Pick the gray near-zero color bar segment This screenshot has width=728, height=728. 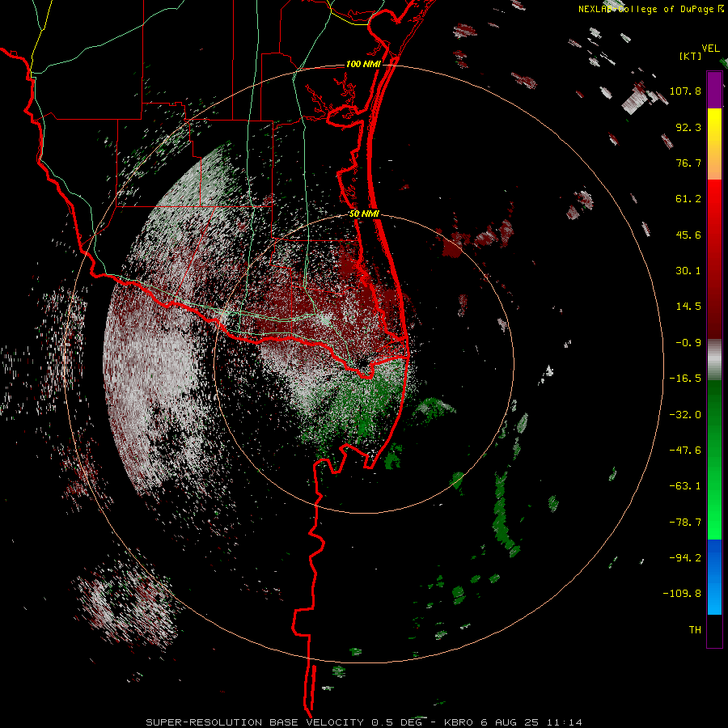[x=714, y=360]
